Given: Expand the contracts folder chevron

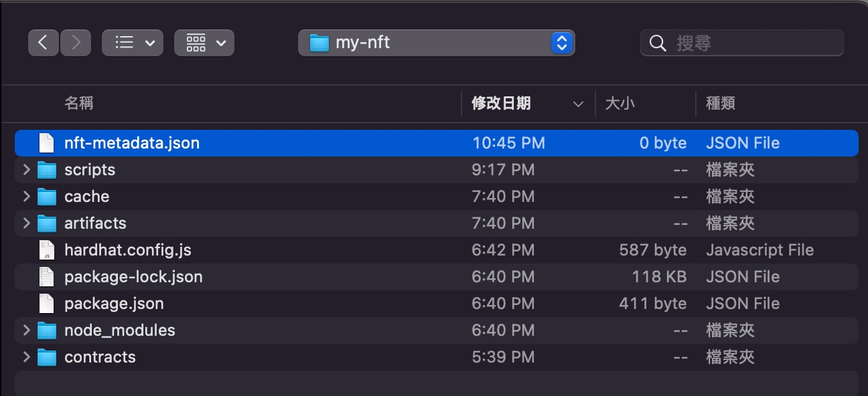Looking at the screenshot, I should point(26,357).
